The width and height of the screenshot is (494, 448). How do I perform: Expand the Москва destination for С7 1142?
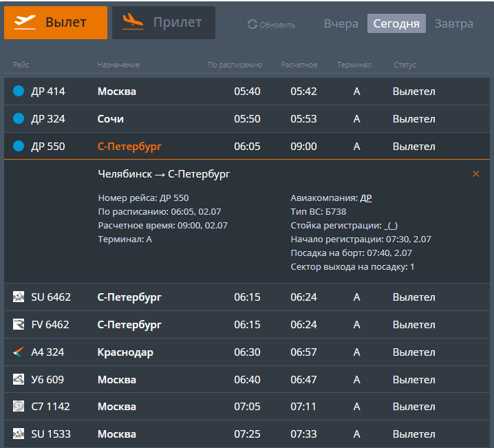pos(117,407)
